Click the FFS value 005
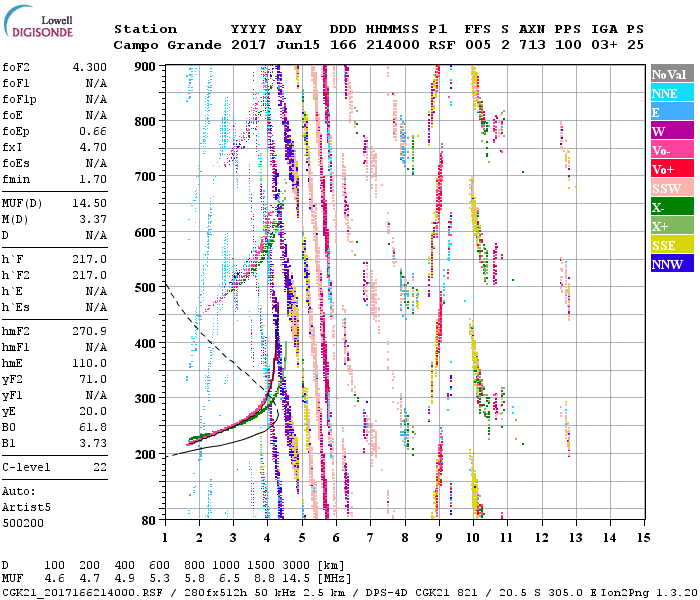 click(478, 45)
